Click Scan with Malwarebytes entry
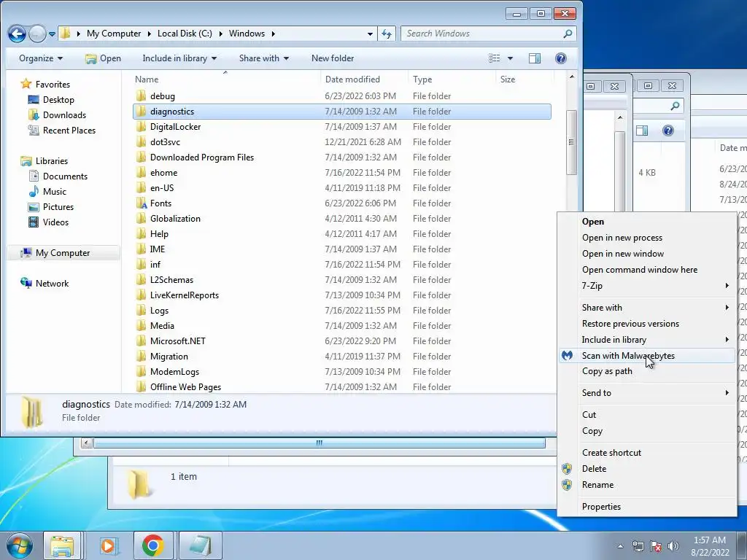This screenshot has width=747, height=560. coord(646,356)
